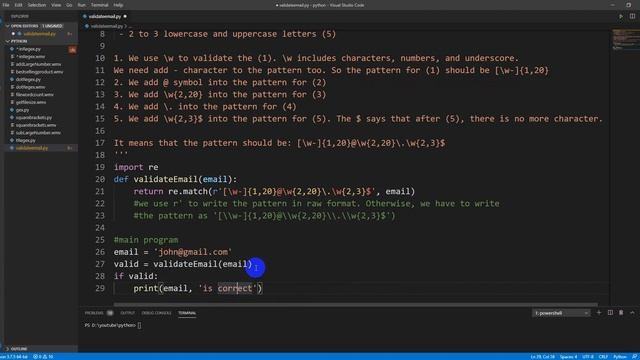Click the Python interpreter version in status bar
Screen dimensions: 640x360
pyautogui.click(x=14, y=357)
